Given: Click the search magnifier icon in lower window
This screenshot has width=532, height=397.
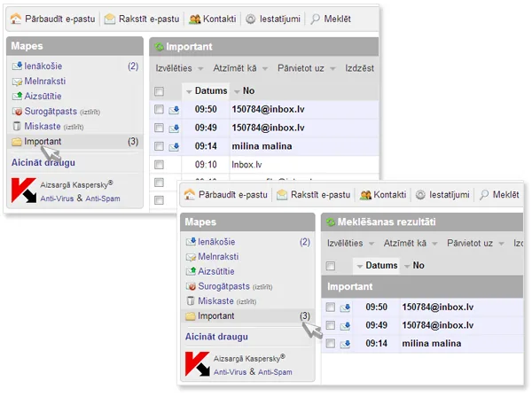Looking at the screenshot, I should point(484,194).
